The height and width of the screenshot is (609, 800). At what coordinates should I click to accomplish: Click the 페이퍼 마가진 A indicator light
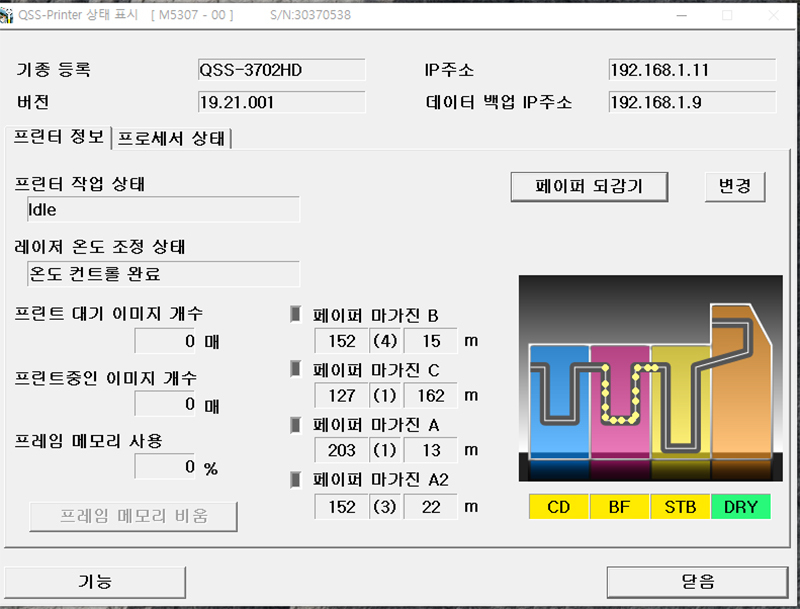[x=295, y=424]
